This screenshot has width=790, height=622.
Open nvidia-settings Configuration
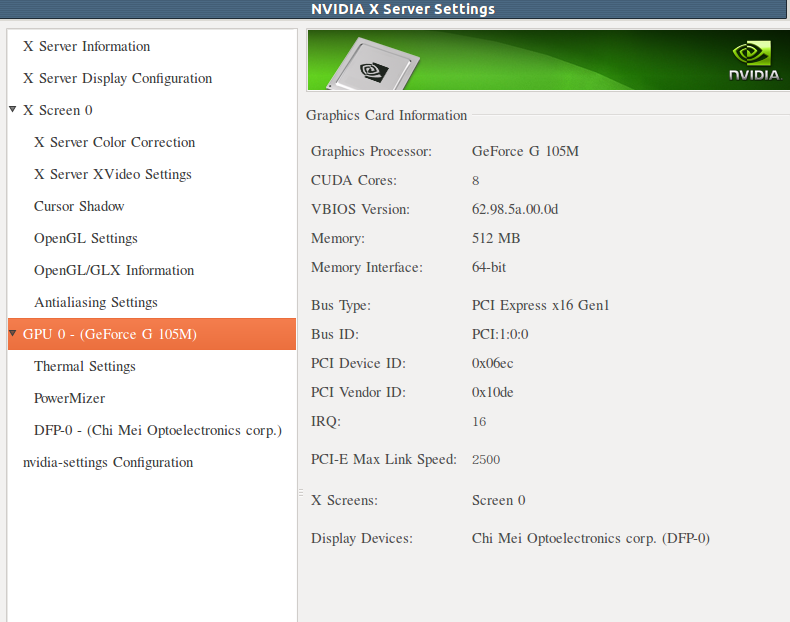108,462
